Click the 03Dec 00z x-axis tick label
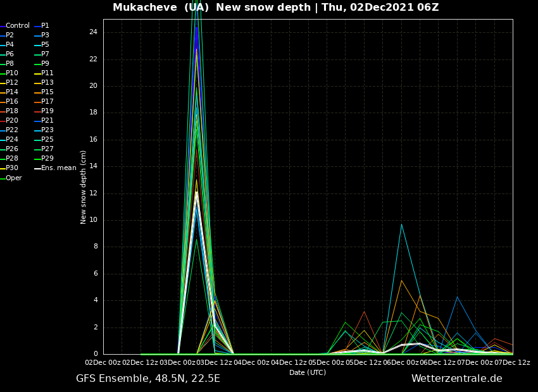Viewport: 538px width, 392px height. click(178, 362)
